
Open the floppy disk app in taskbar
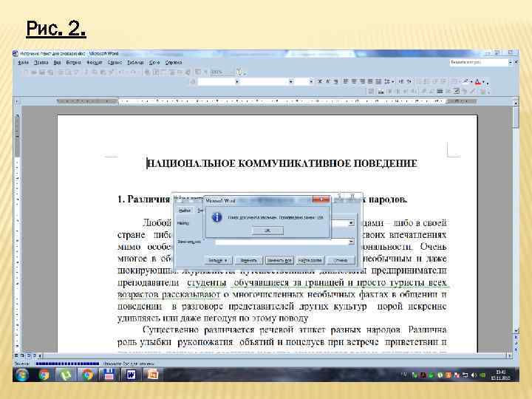click(x=109, y=375)
